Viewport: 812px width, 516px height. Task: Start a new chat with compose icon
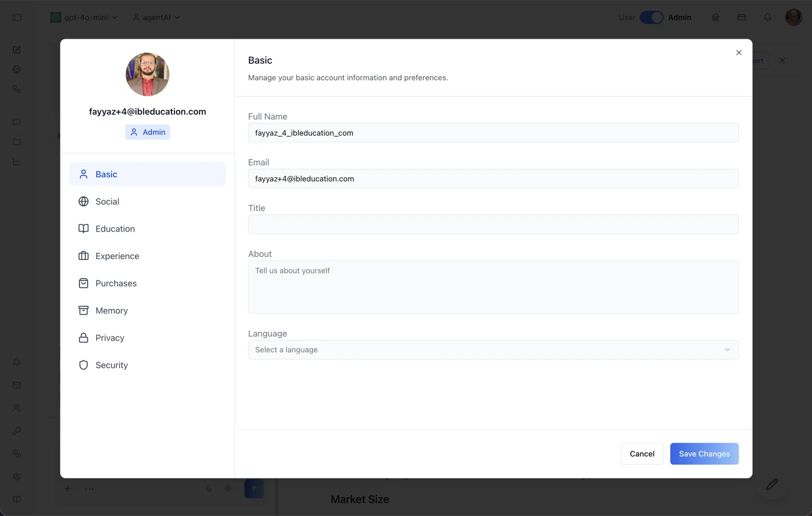[x=17, y=49]
